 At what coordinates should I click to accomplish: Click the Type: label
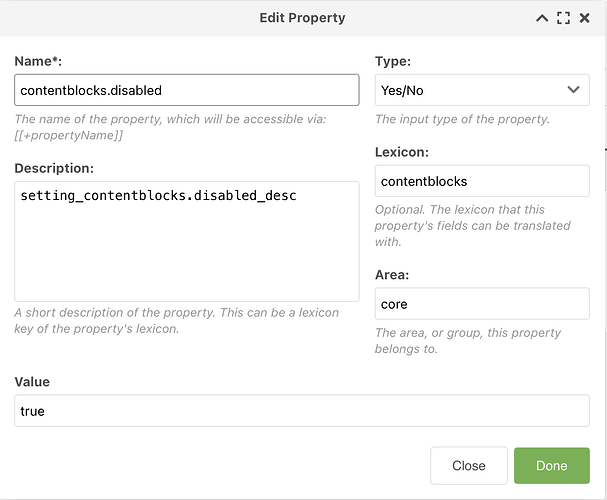pos(392,61)
